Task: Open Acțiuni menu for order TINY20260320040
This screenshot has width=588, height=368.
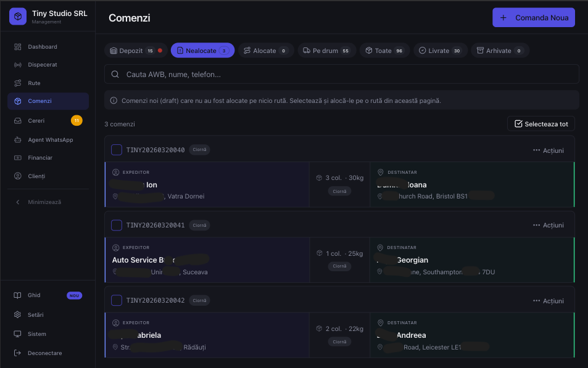Action: 549,149
